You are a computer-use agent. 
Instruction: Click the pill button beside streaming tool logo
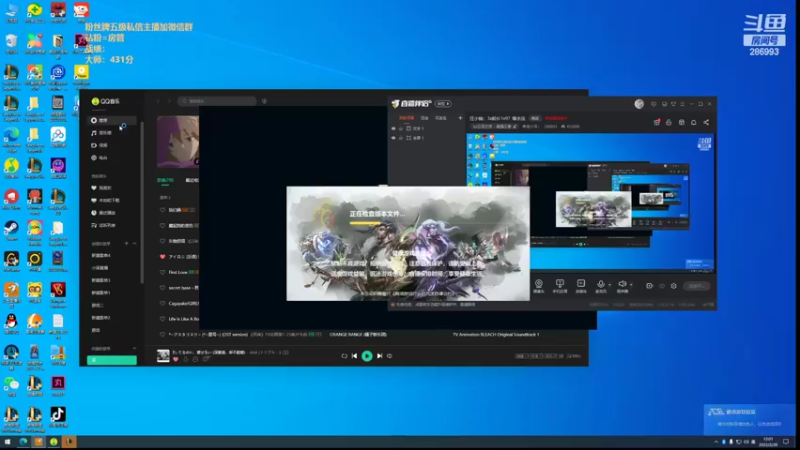click(443, 104)
